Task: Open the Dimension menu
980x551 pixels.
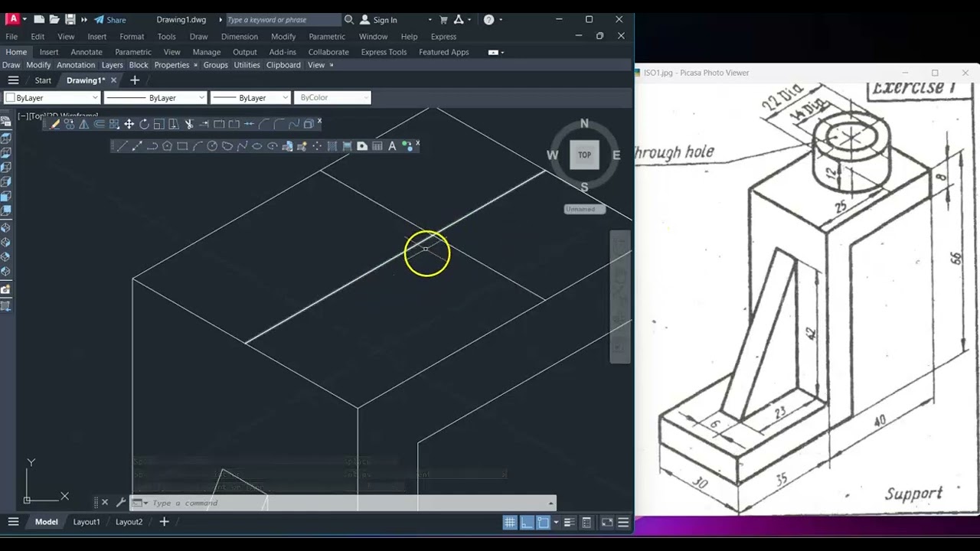Action: coord(240,36)
